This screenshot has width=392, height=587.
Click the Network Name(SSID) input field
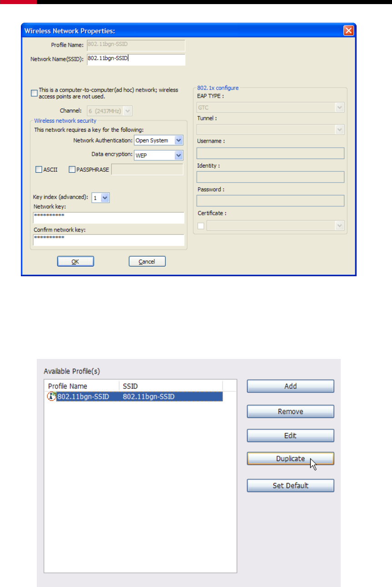tap(136, 60)
